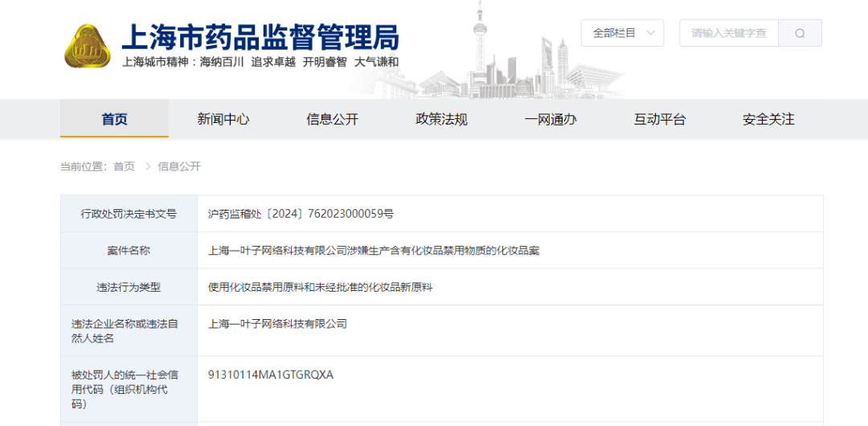Click the credit code 91310114MA1GTGRQXA
This screenshot has height=426, width=868.
click(x=270, y=375)
